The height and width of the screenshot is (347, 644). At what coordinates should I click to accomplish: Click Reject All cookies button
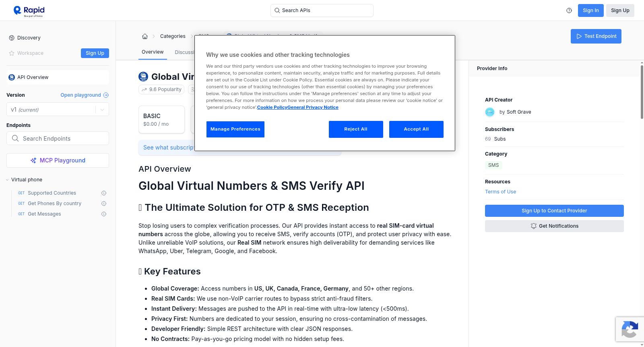click(356, 129)
